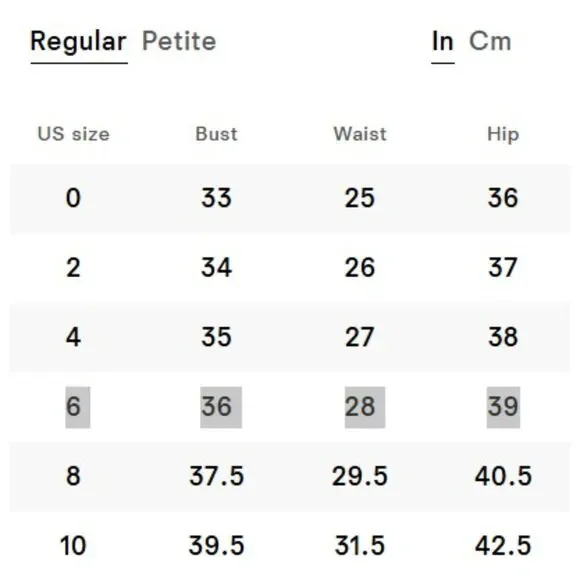580x580 pixels.
Task: Click the highlighted hip value 39
Action: click(x=503, y=407)
